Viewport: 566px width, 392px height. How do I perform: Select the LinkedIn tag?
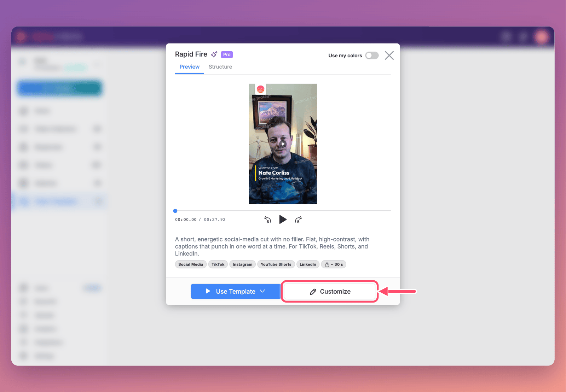(x=308, y=264)
